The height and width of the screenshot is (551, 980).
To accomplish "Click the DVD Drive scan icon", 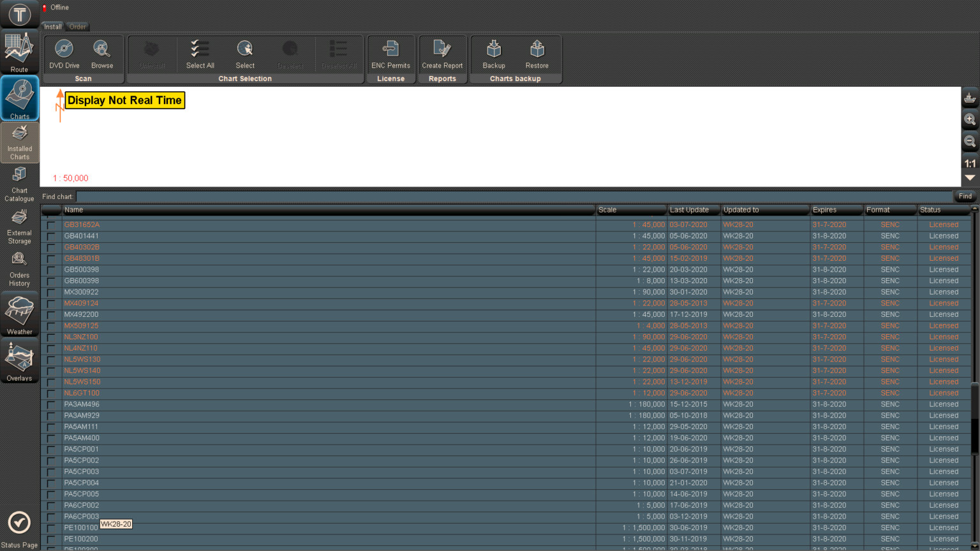I will tap(64, 50).
